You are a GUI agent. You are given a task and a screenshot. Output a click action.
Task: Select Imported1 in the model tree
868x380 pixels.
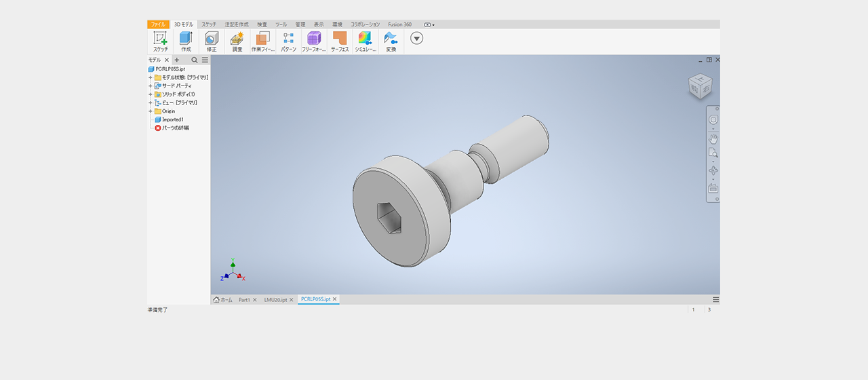[x=172, y=119]
